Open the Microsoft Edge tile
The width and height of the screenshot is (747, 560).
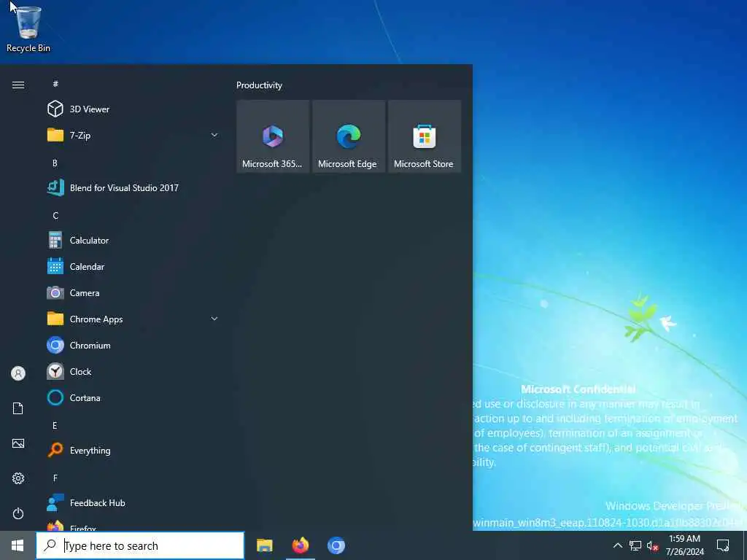[x=348, y=136]
